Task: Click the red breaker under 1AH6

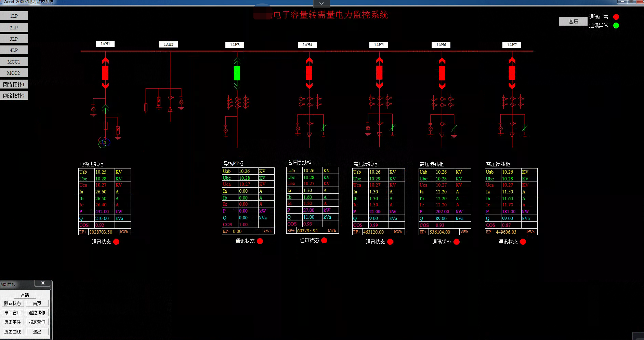Action: click(442, 73)
